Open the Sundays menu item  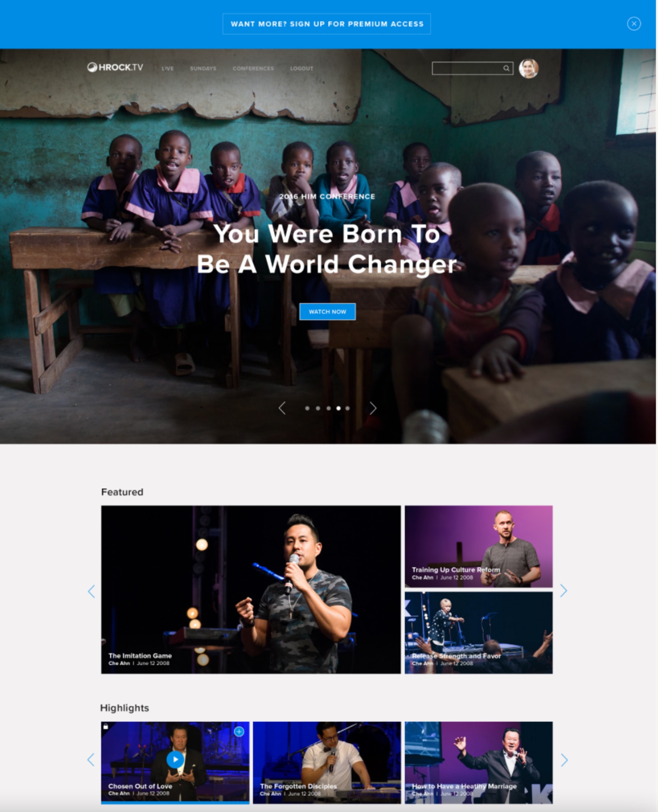point(203,68)
